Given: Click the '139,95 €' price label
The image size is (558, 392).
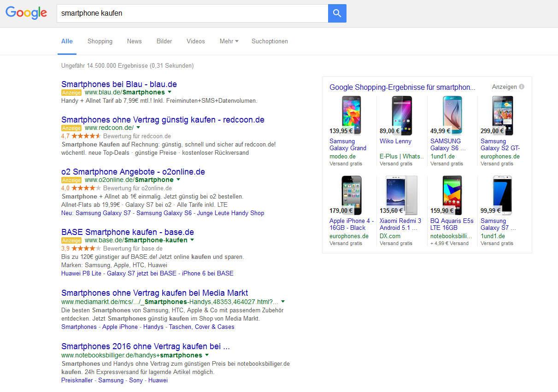Looking at the screenshot, I should [341, 131].
